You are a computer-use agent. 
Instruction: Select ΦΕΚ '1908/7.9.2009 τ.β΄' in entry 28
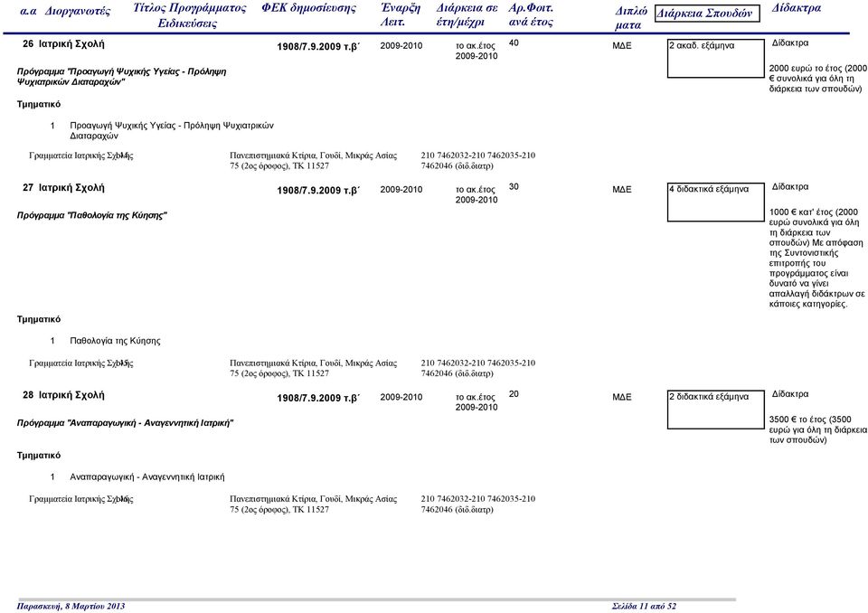(318, 398)
